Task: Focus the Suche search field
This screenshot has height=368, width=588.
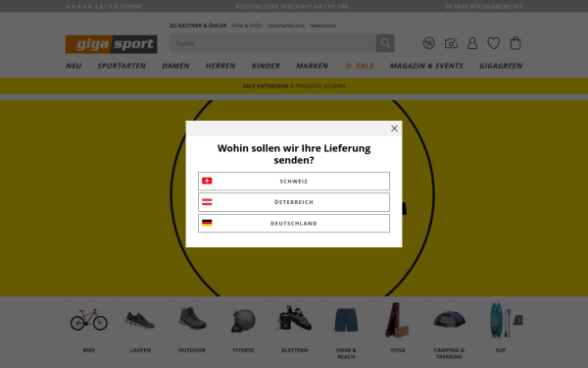Action: [x=272, y=43]
